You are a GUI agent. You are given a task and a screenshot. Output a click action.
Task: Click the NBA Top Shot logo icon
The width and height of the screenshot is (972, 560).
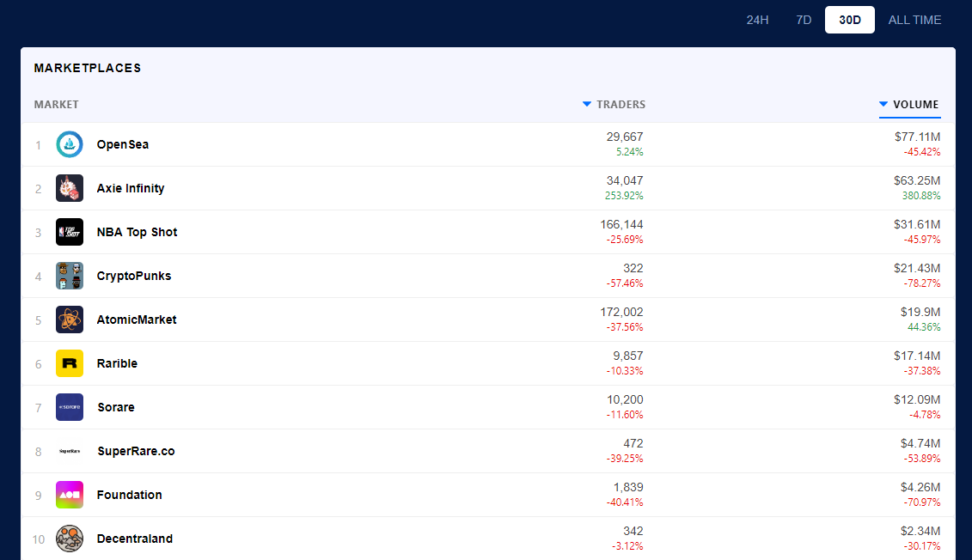pyautogui.click(x=70, y=232)
